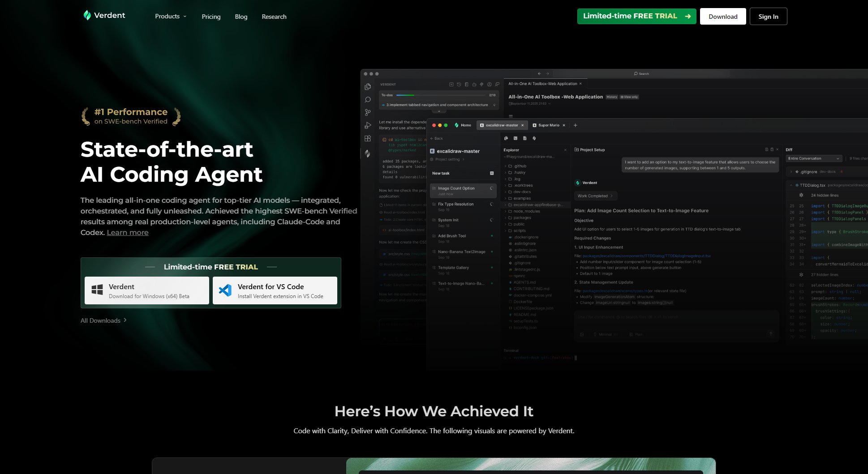Open the Source Control icon
Screen dimensions: 868x474
(367, 112)
